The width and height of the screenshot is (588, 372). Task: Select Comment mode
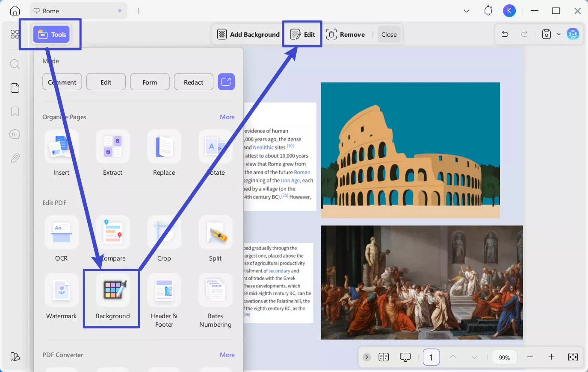click(x=62, y=82)
